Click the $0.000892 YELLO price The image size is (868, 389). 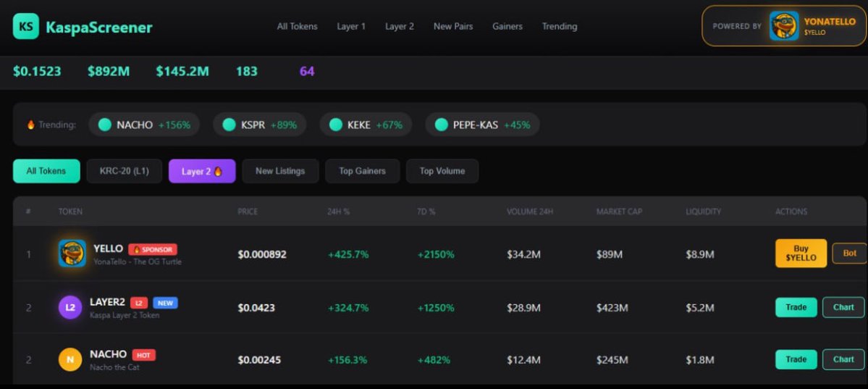click(x=262, y=255)
